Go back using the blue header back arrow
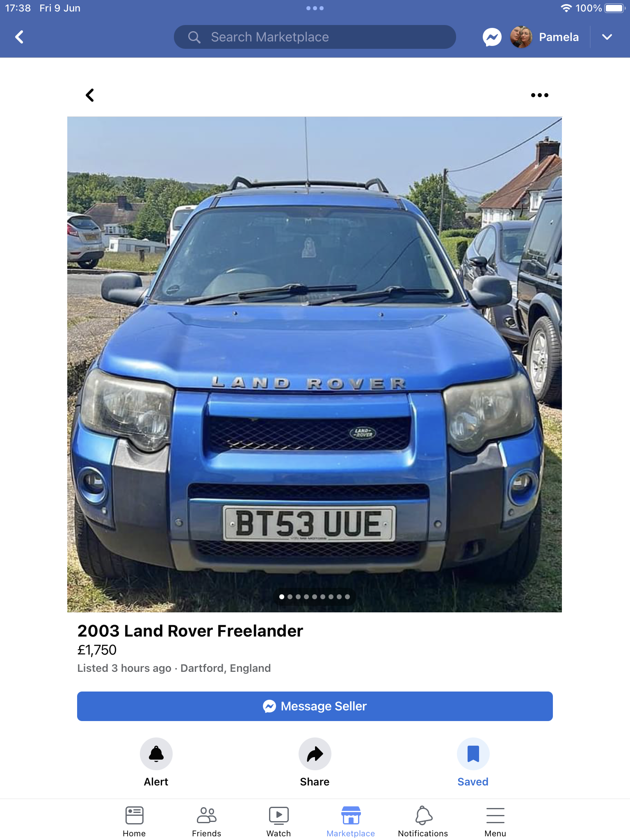Viewport: 630px width, 840px height. (x=19, y=37)
